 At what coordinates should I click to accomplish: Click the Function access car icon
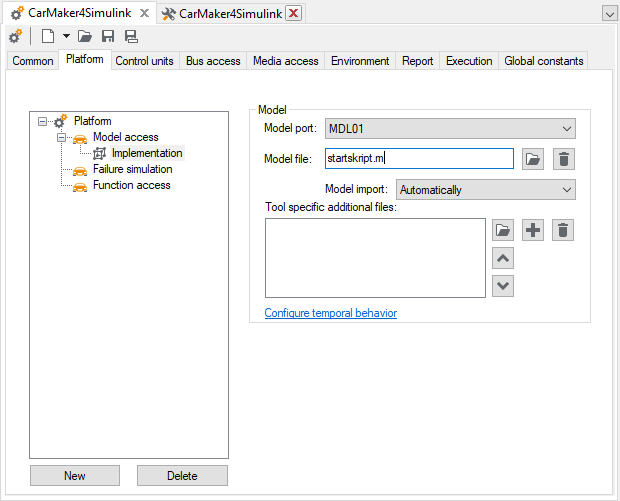point(80,187)
